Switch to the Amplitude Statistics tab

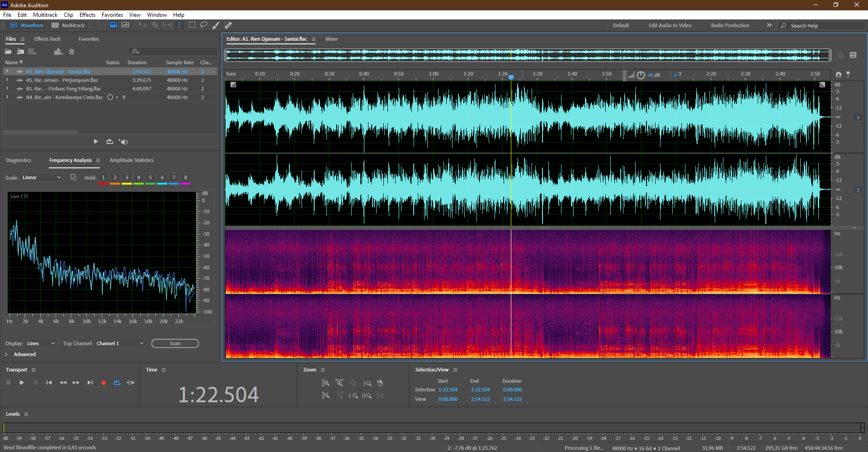(x=132, y=160)
